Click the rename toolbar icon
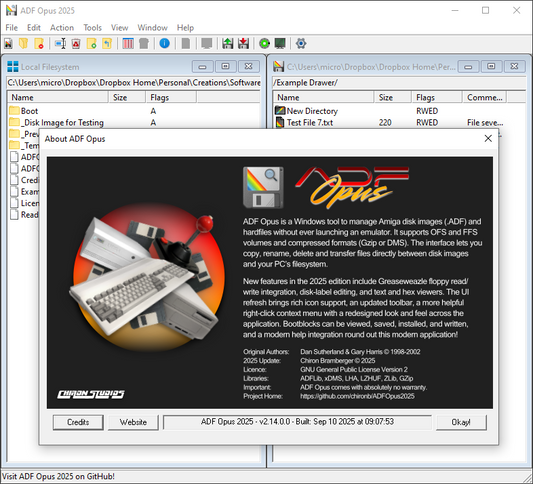Screen dimensions: 533x484 pyautogui.click(x=61, y=44)
